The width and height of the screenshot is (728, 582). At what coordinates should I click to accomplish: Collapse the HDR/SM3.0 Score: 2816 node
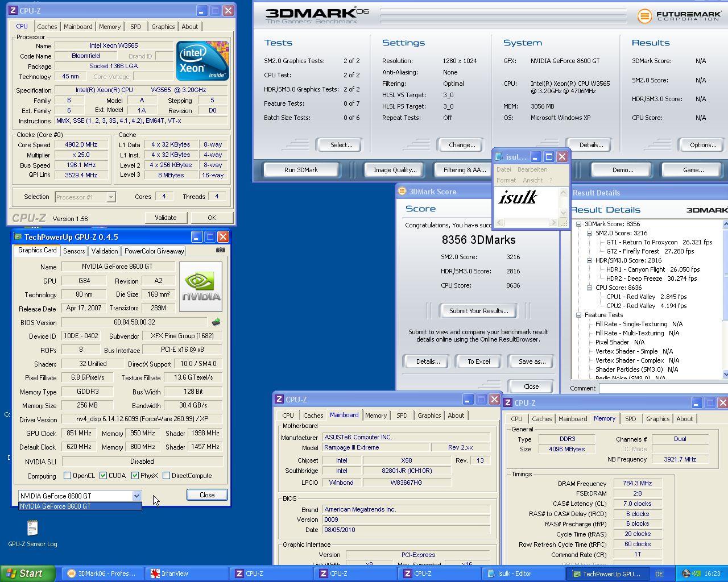(x=589, y=260)
